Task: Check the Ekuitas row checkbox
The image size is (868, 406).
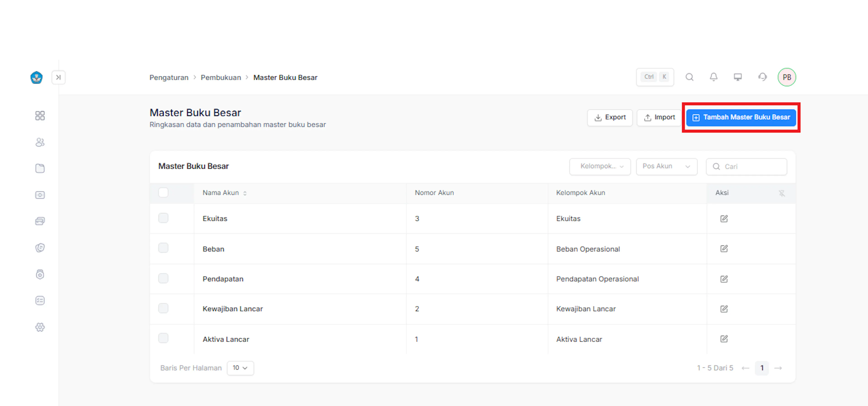Action: click(163, 218)
